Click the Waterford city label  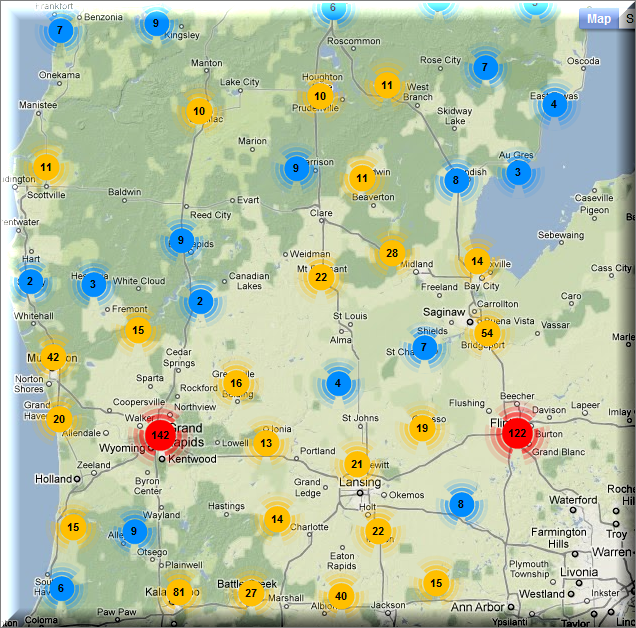[573, 500]
